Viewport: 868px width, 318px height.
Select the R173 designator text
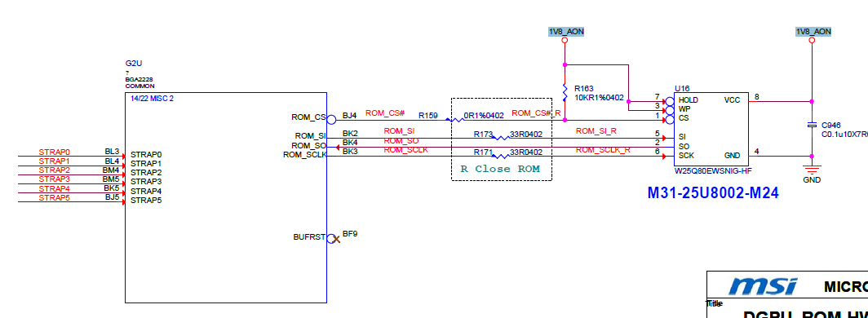[483, 135]
